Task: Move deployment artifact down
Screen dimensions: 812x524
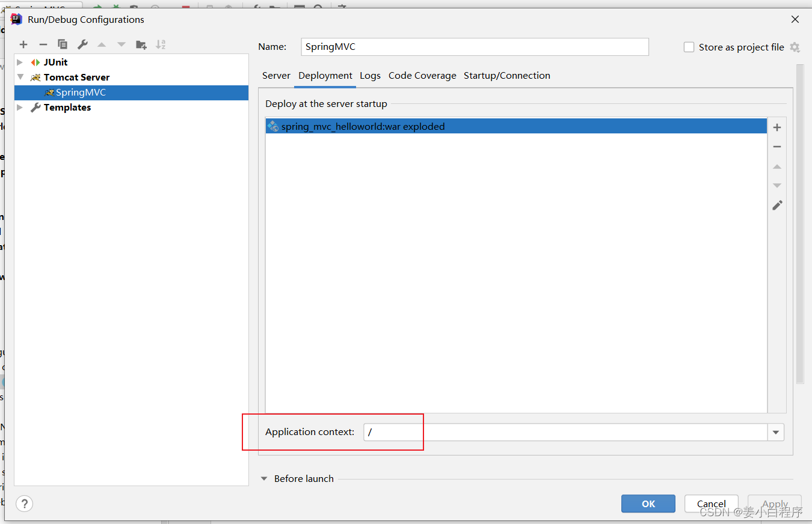Action: (x=777, y=186)
